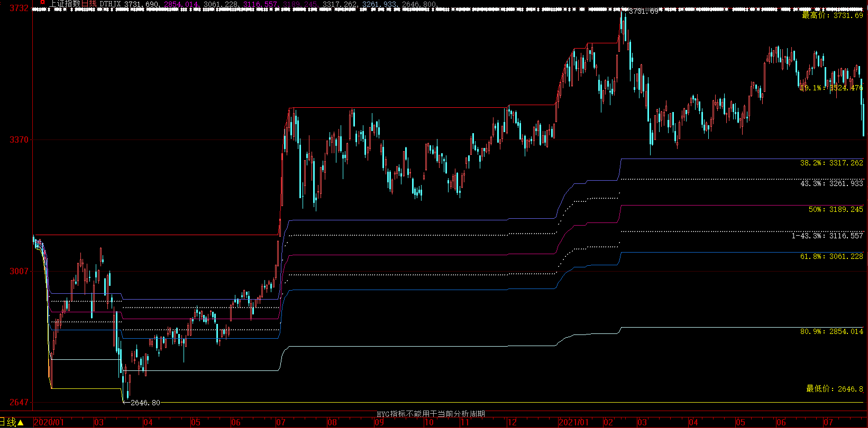Select the 最低价: 2646.8 label

835,389
